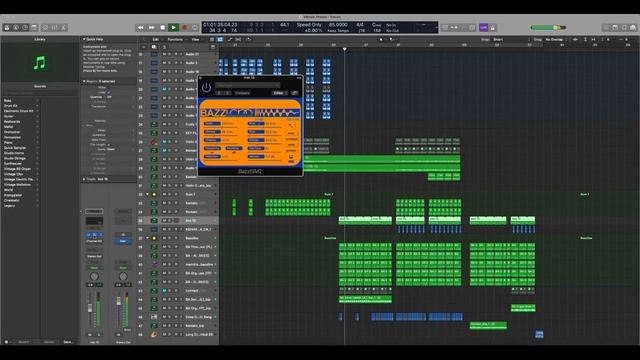Click the Rewind transport button
Viewport: 640px width, 360px height.
[x=140, y=27]
